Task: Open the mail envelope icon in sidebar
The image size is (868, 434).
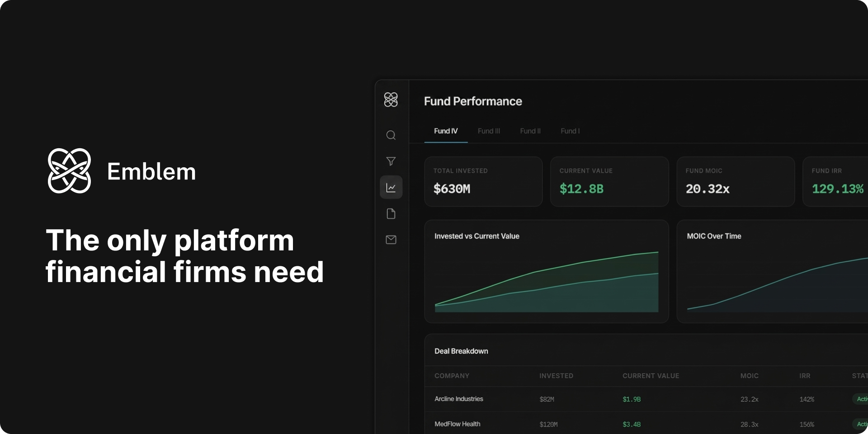Action: tap(391, 240)
